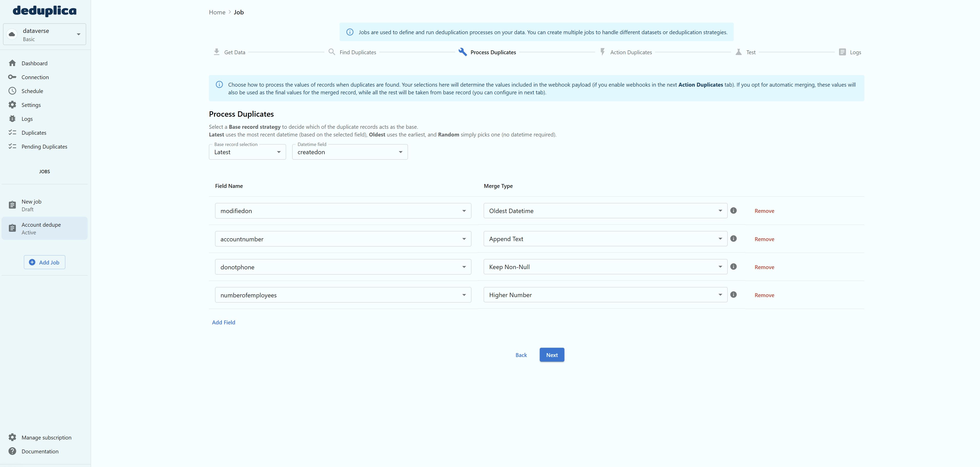The image size is (980, 467).
Task: Select the lightning icon for Action Duplicates
Action: 603,52
